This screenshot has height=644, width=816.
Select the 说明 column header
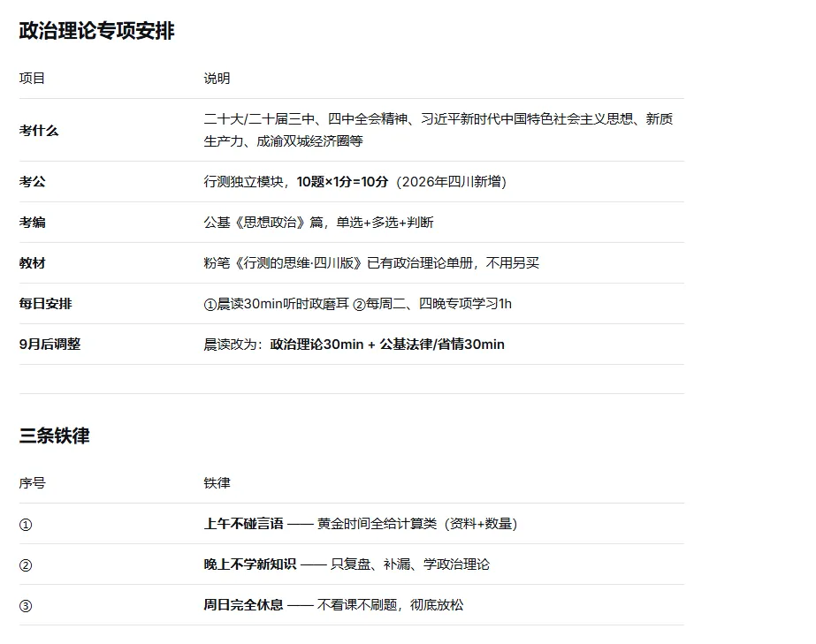(x=217, y=78)
